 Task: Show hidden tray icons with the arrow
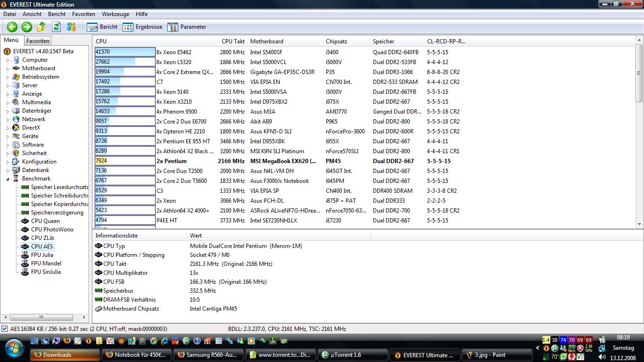537,348
